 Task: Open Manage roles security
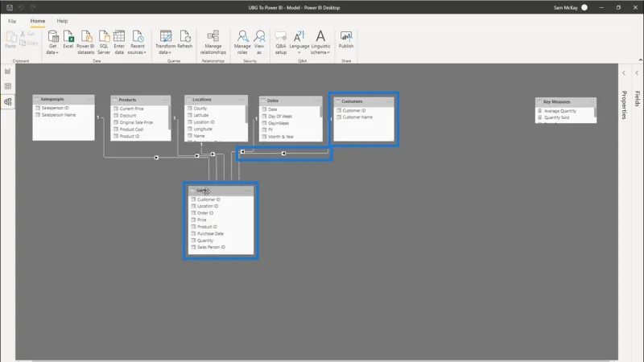coord(242,43)
